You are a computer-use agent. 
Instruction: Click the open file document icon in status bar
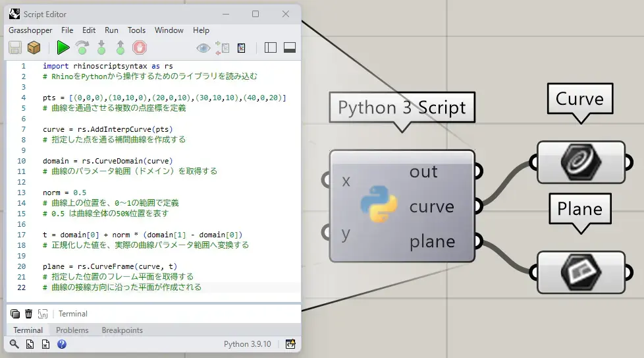(30, 344)
